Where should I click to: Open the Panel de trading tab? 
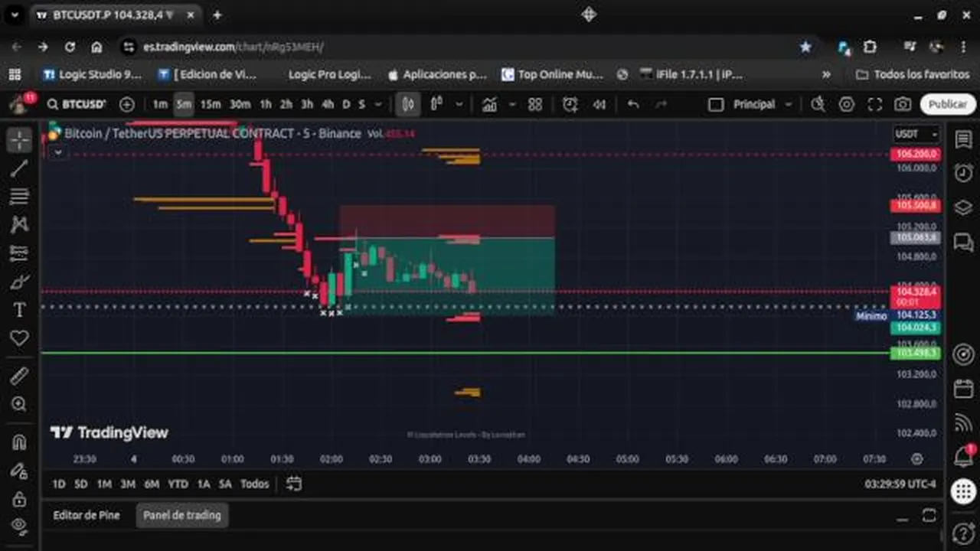tap(182, 515)
